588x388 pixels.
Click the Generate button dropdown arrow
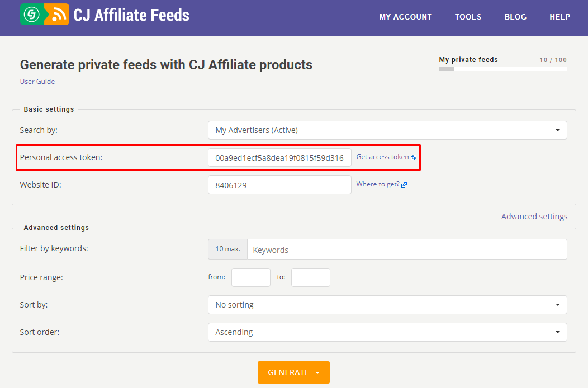coord(318,373)
